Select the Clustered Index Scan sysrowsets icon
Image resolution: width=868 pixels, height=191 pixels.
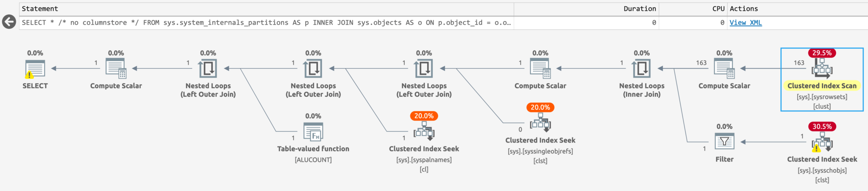click(x=822, y=68)
